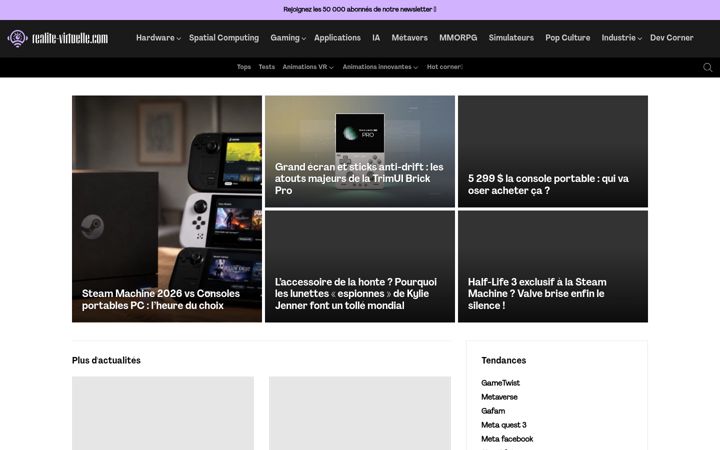Screen dimensions: 720x450
Task: Open the Kylie Jenner lunettes espionnes article
Action: point(360,266)
